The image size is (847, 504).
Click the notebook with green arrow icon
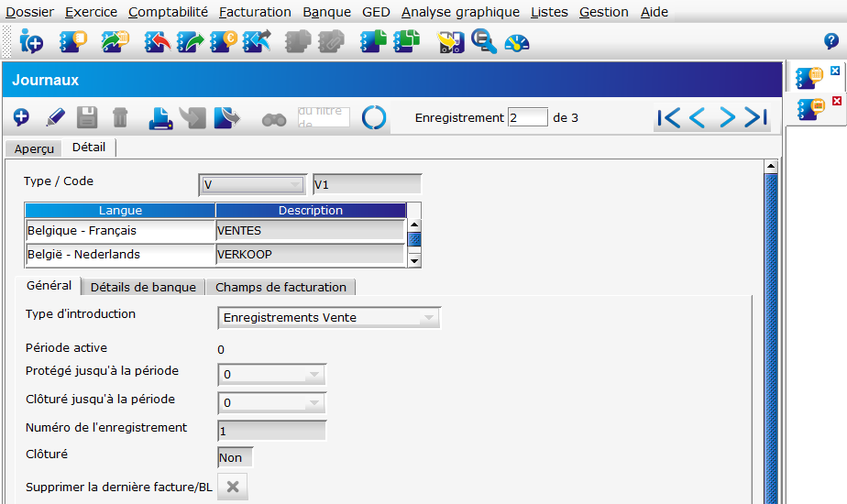point(190,41)
